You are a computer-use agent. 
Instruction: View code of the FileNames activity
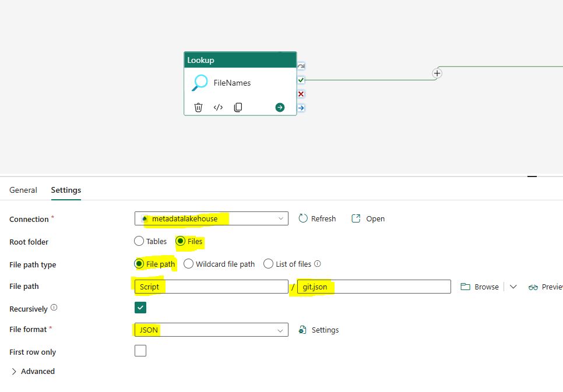click(x=218, y=107)
